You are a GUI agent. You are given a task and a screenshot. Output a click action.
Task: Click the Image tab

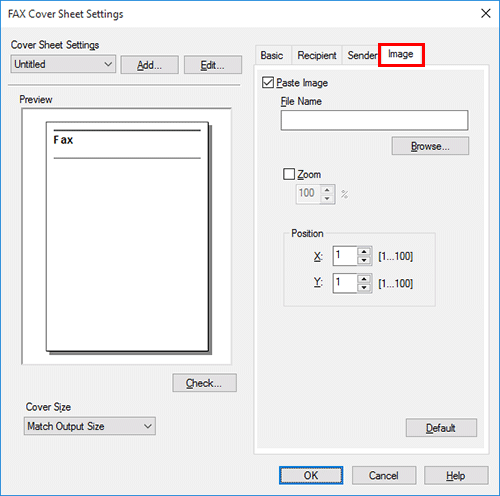(x=401, y=54)
